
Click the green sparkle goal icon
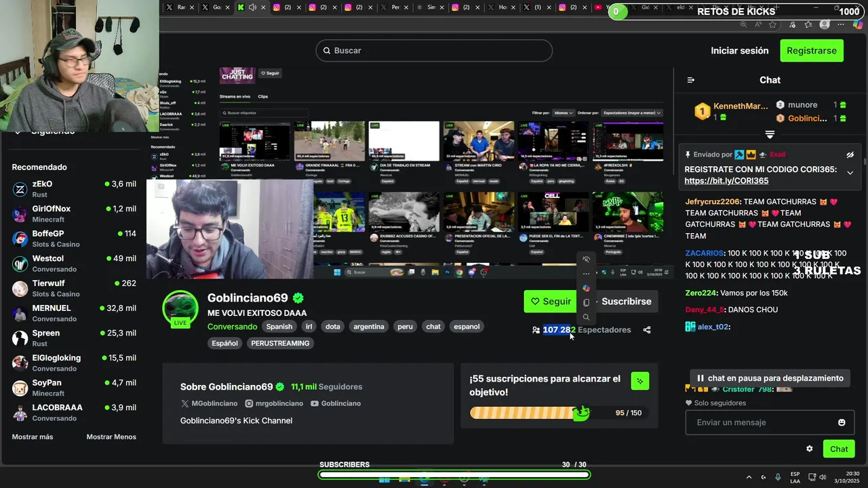click(639, 382)
